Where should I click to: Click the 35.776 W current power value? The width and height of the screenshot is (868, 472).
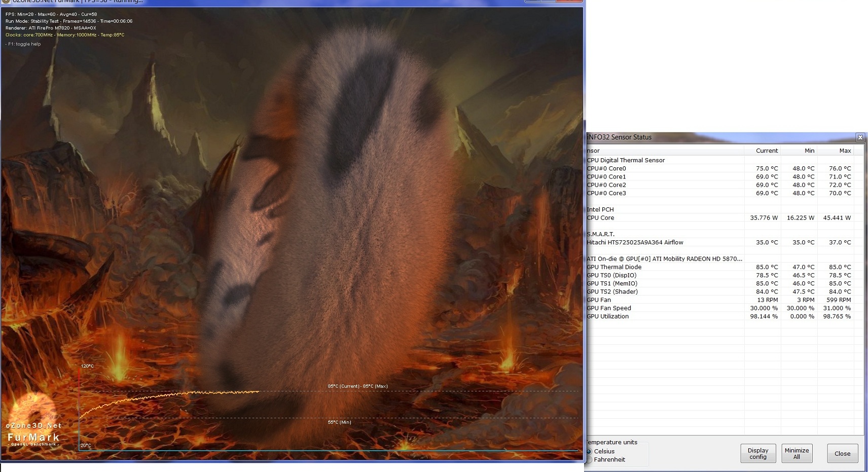764,217
